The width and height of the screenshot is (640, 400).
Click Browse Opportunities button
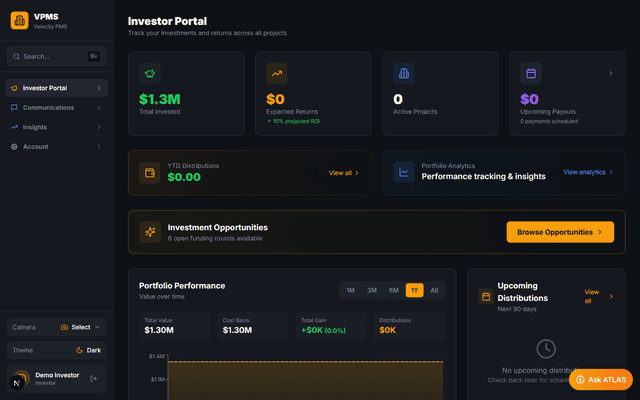click(x=560, y=232)
